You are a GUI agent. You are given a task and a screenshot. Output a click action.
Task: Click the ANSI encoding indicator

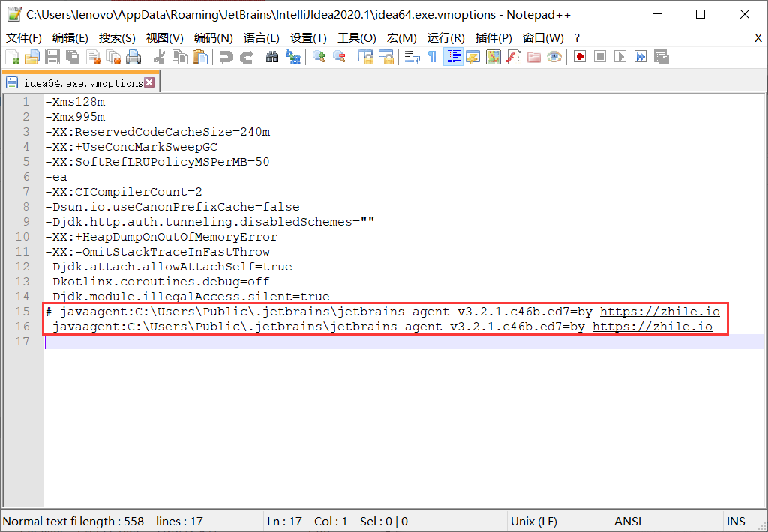628,521
